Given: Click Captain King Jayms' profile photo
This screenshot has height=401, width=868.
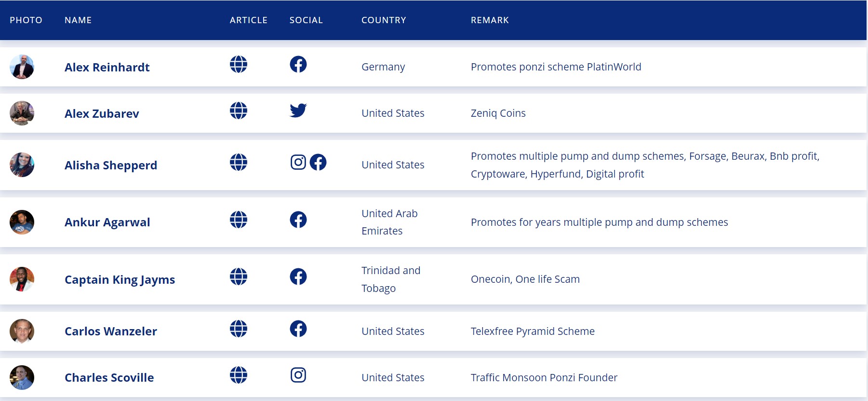Looking at the screenshot, I should [22, 279].
